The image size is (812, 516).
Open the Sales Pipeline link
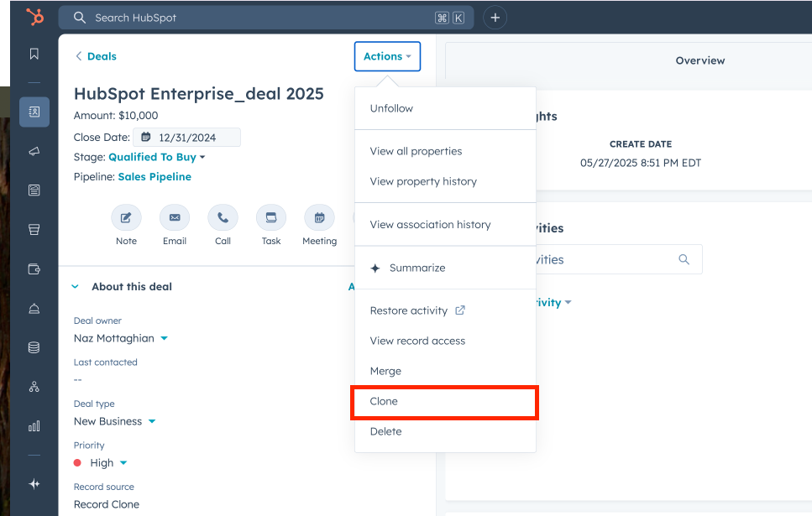[155, 176]
